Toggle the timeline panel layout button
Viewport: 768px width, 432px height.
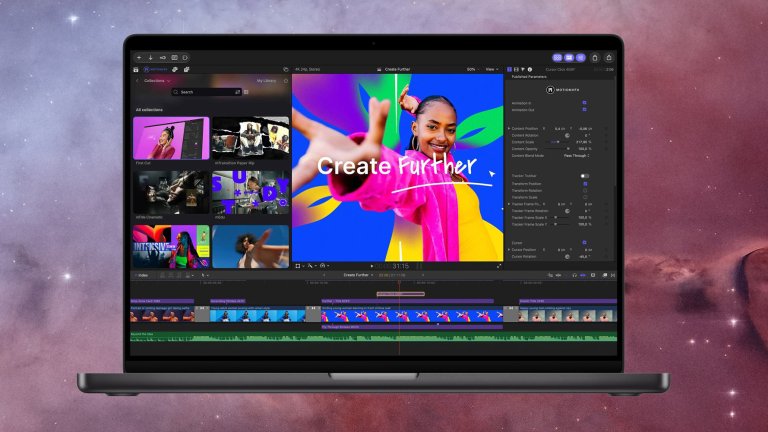tap(569, 58)
